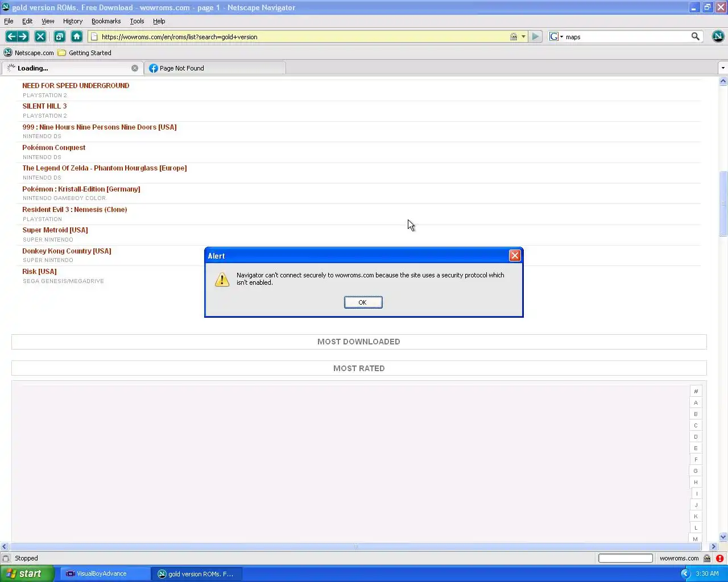Switch to VisualBoyAdvance in the taskbar

(106, 573)
